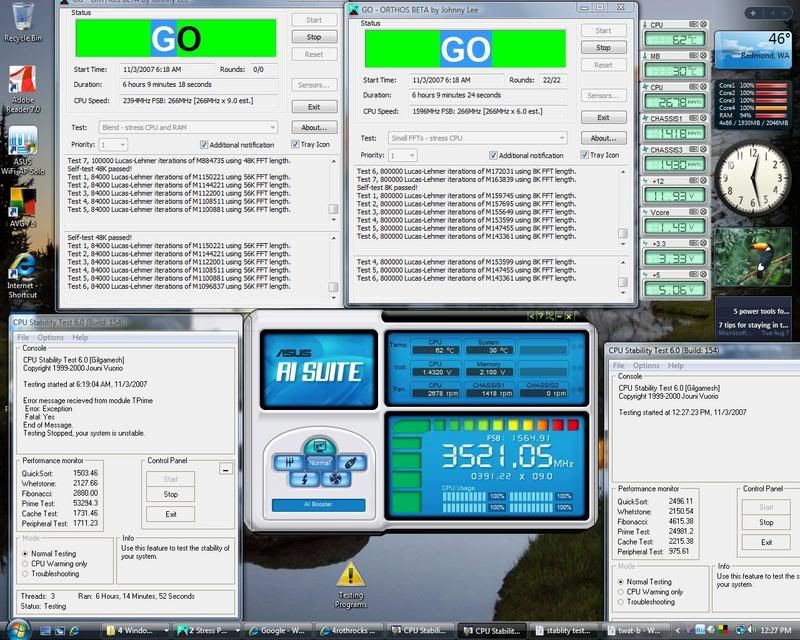Click the AI Booster bar in AI Suite
Viewport: 800px width, 640px height.
pos(319,505)
